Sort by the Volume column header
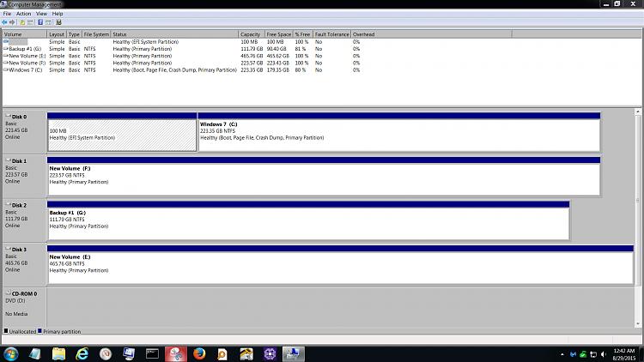Screen dimensions: 644x362 pos(25,34)
